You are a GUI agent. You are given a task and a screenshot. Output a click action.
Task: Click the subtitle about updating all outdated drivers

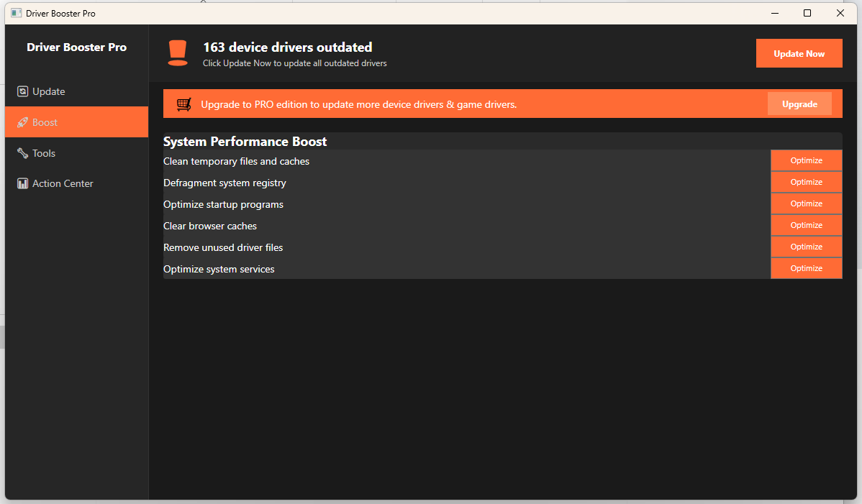point(295,63)
